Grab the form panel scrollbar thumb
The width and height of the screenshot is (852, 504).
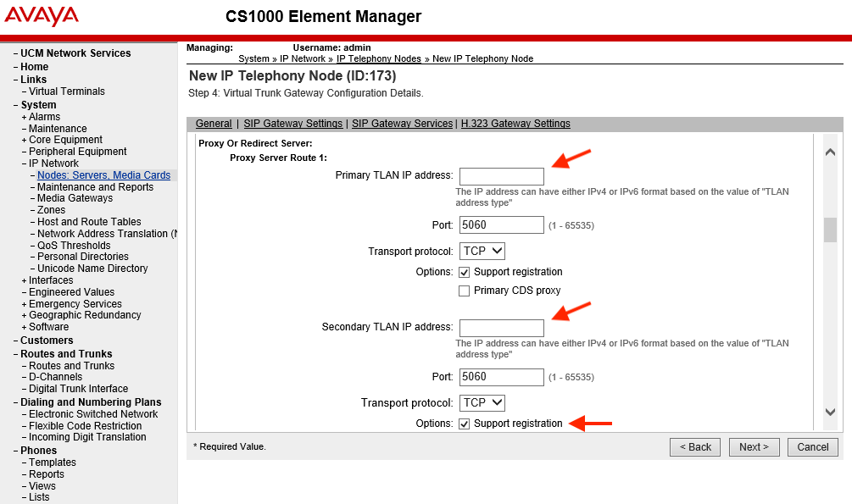click(830, 230)
